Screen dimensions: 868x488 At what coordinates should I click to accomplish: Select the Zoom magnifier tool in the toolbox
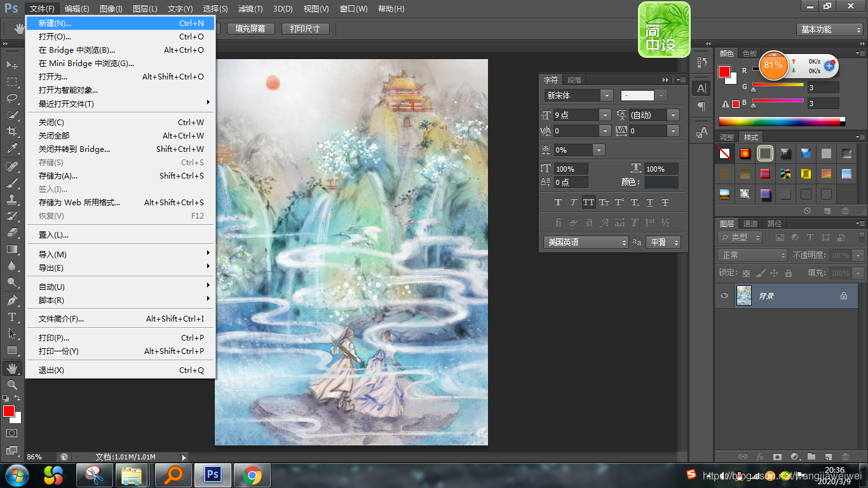click(12, 384)
